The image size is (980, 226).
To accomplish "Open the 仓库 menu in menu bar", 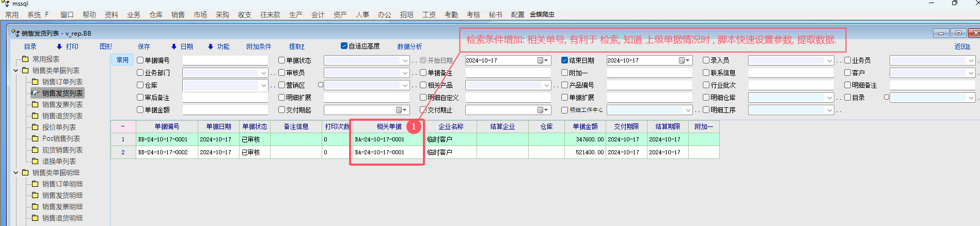I will [155, 14].
